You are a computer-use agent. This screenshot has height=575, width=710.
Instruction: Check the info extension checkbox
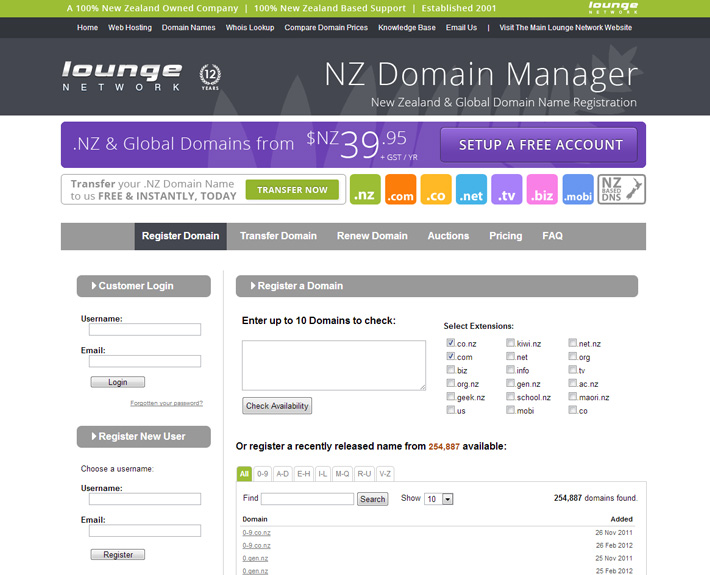pos(510,369)
